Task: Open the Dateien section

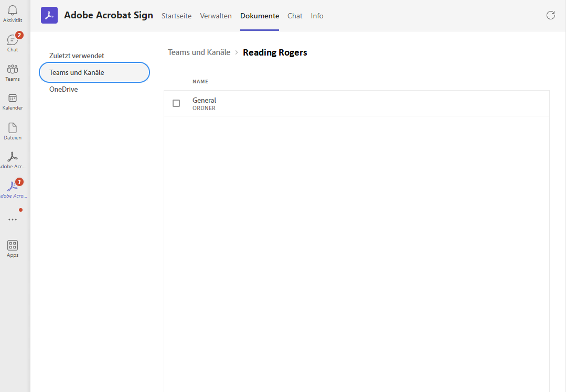Action: pyautogui.click(x=12, y=130)
